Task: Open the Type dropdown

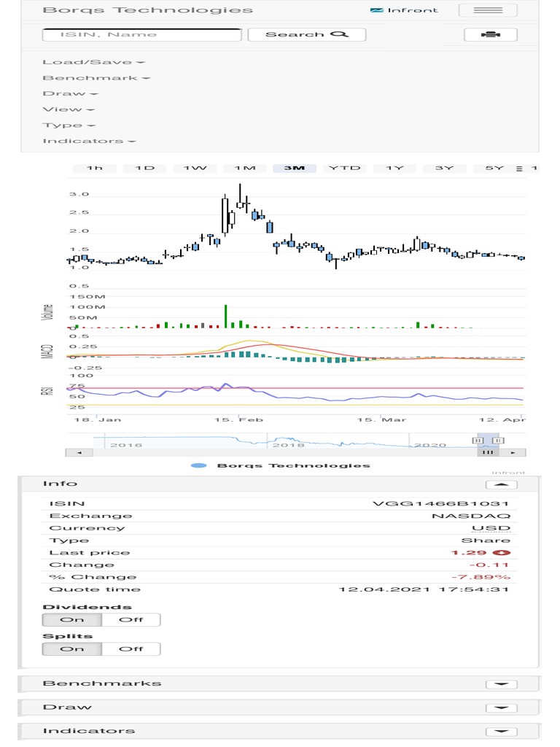Action: click(69, 125)
